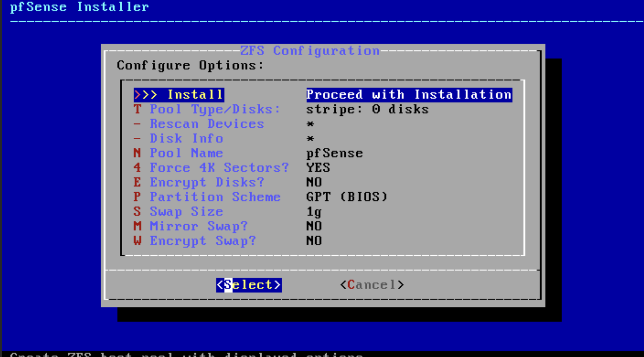
Task: Click the asterisk beside Disk Info
Action: click(310, 139)
